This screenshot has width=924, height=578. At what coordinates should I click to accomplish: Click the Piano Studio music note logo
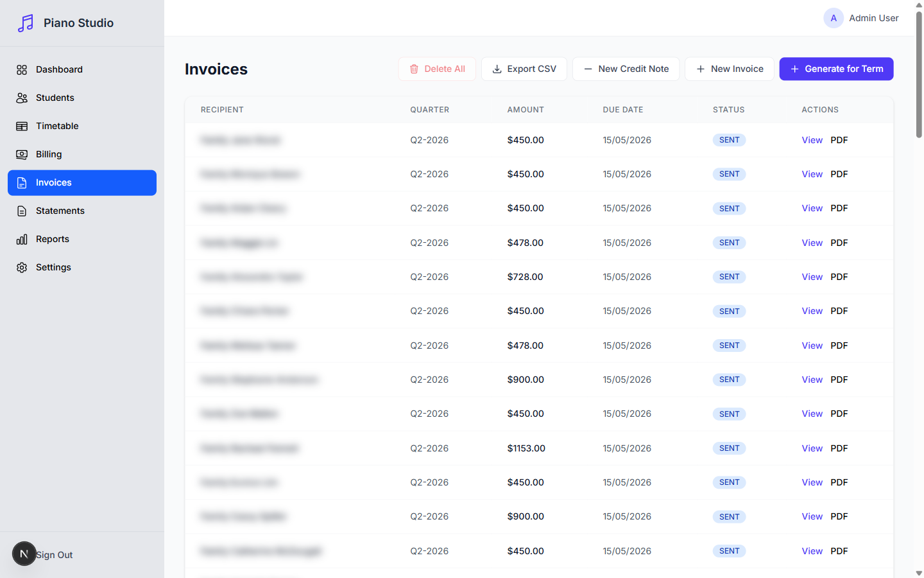coord(26,23)
